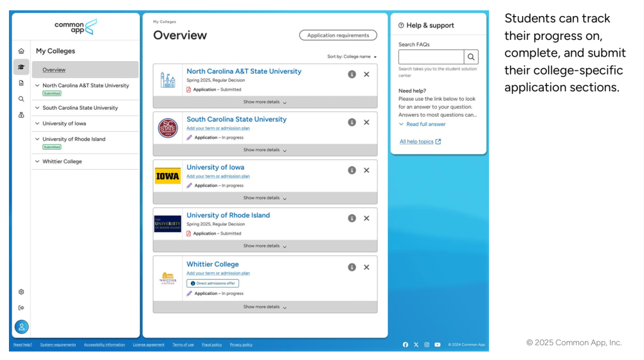This screenshot has height=360, width=644.
Task: Open Terms of use footer link
Action: 183,345
